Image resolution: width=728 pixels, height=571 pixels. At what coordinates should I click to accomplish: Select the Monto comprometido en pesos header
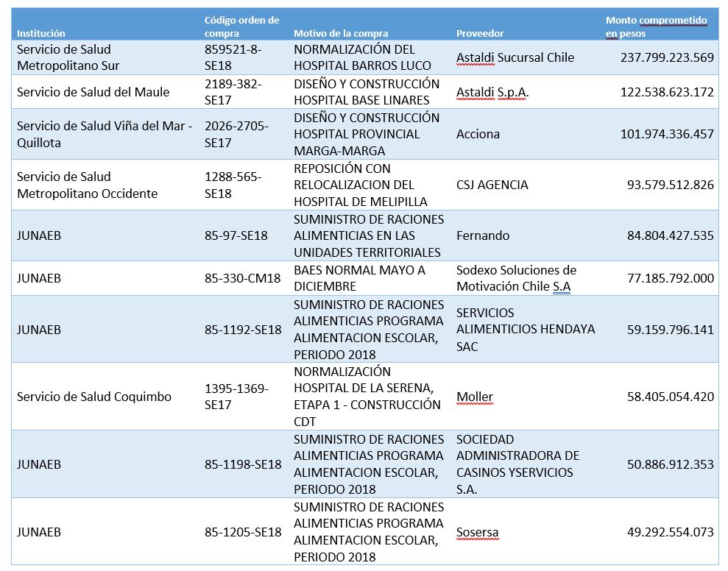tap(656, 26)
